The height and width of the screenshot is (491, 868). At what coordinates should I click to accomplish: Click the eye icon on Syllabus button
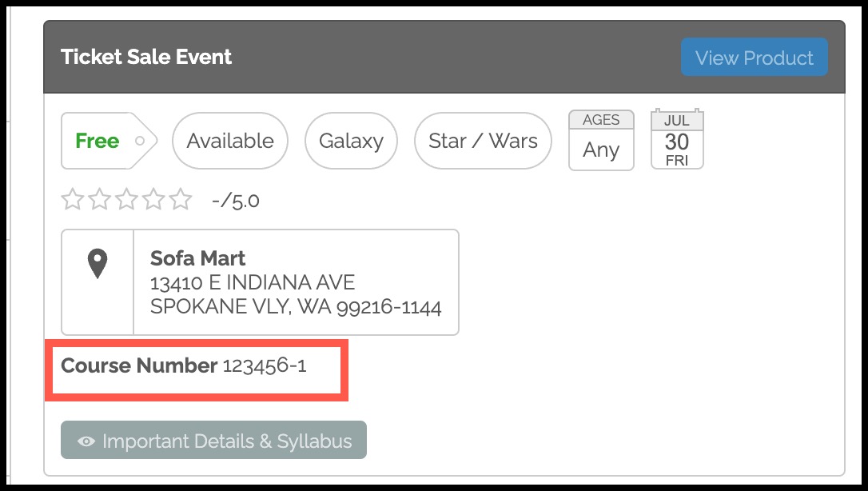point(86,441)
